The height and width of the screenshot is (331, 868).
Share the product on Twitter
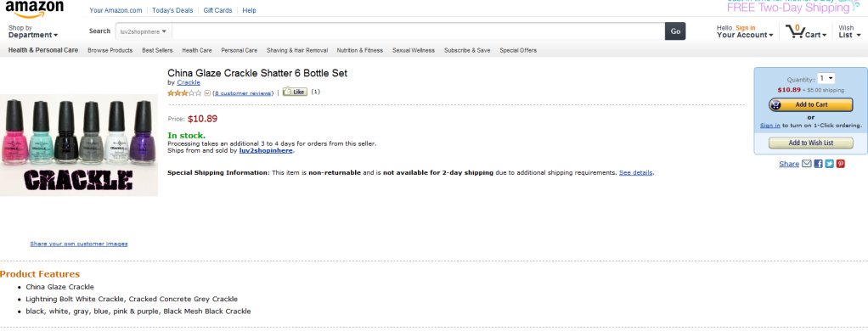[829, 164]
